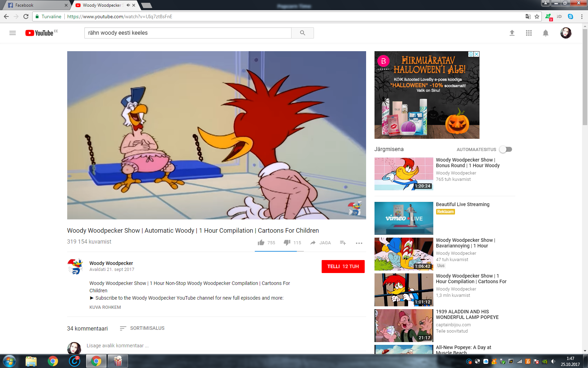Screen dimensions: 588x368
Task: Open a new browser tab
Action: click(x=147, y=5)
